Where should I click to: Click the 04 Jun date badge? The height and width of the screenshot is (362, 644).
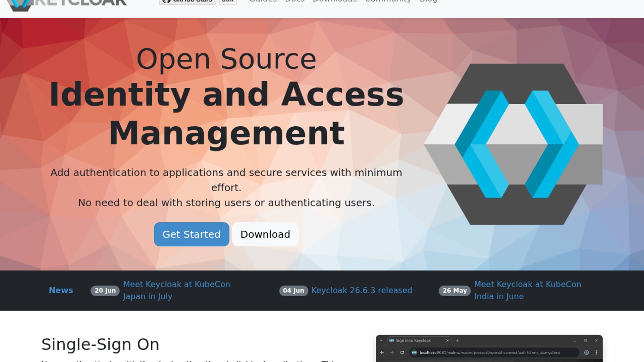pyautogui.click(x=293, y=291)
